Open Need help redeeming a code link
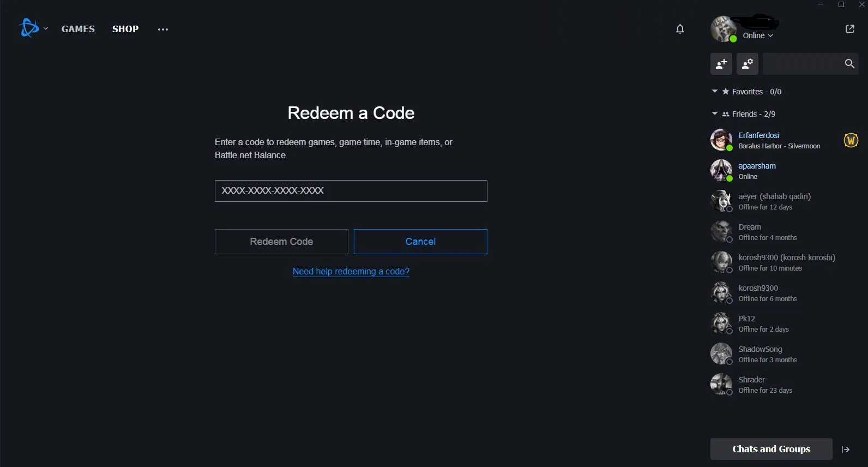 tap(351, 271)
